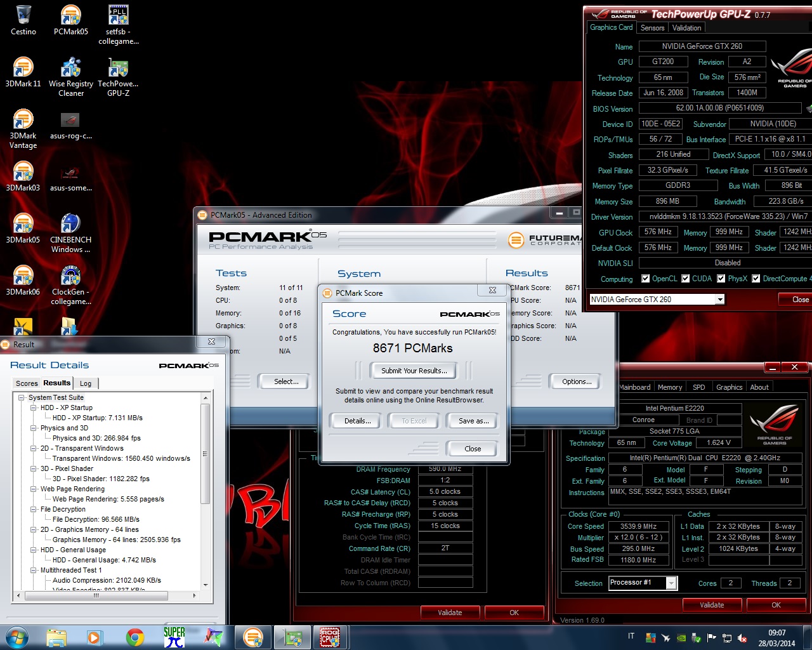
Task: Click the Save as... button
Action: tap(473, 421)
